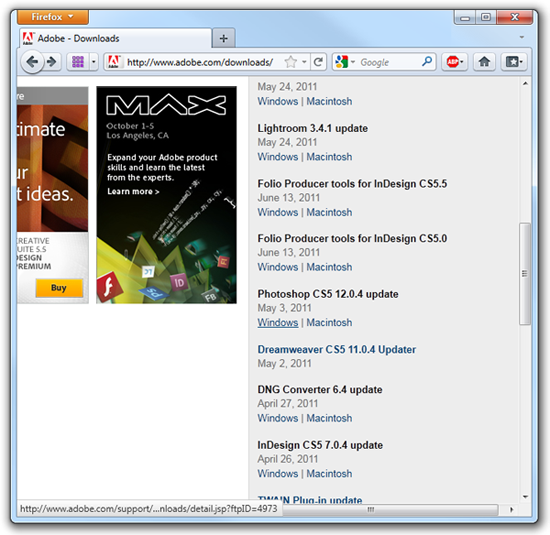Open the list all tabs dropdown arrow
The image size is (550, 535).
pyautogui.click(x=522, y=37)
